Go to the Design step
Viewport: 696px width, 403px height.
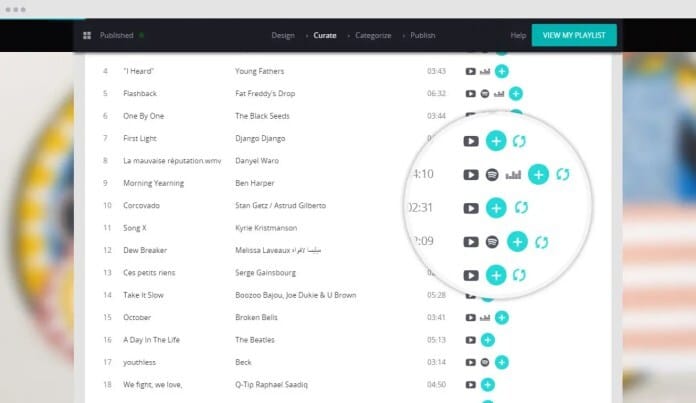(283, 36)
